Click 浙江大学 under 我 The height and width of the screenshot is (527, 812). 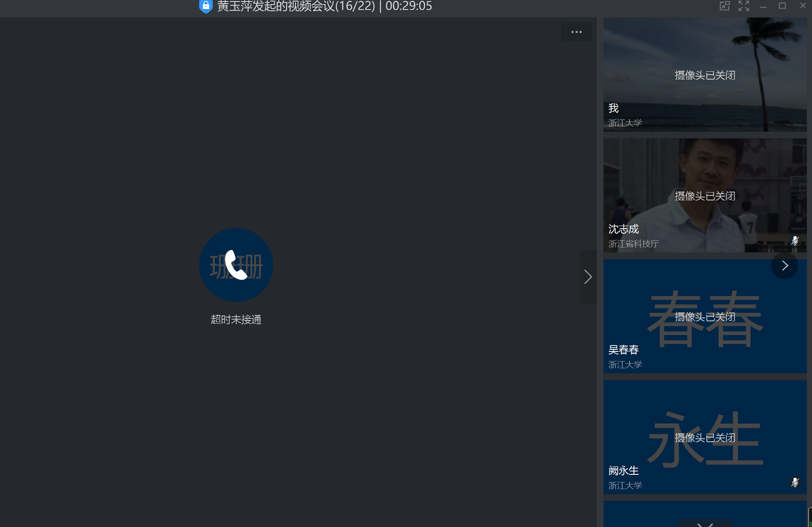(625, 123)
